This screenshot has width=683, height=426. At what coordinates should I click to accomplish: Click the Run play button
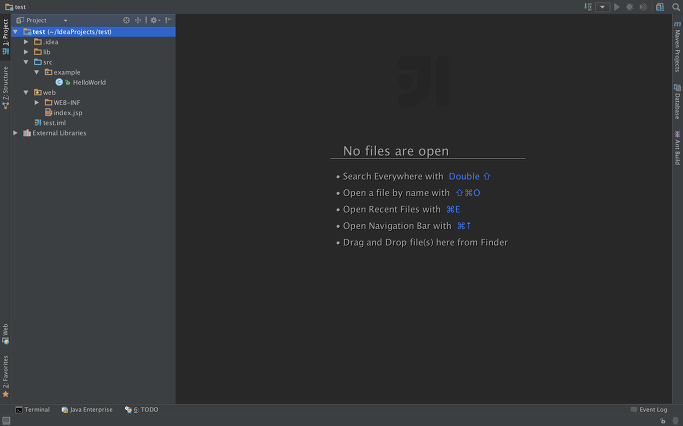coord(617,7)
